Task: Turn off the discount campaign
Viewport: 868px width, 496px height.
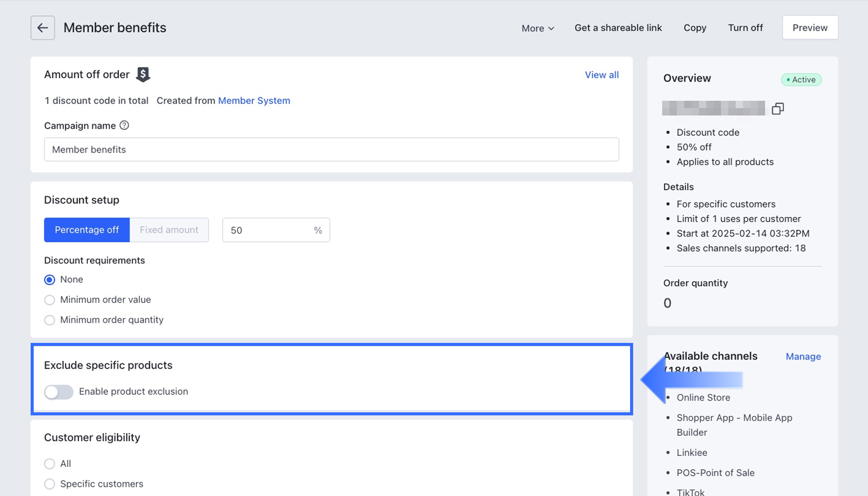Action: click(745, 28)
